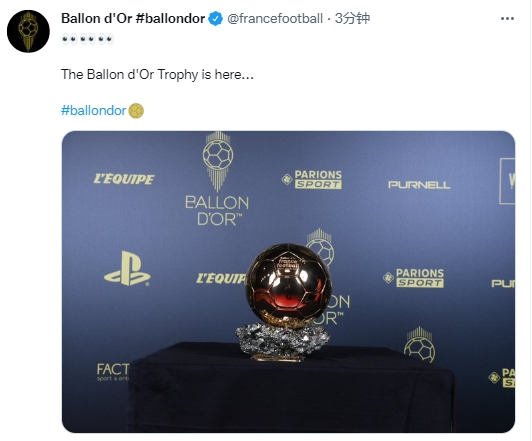Click the FACT logo in the lower-left of the photo
532x441 pixels.
tap(113, 372)
